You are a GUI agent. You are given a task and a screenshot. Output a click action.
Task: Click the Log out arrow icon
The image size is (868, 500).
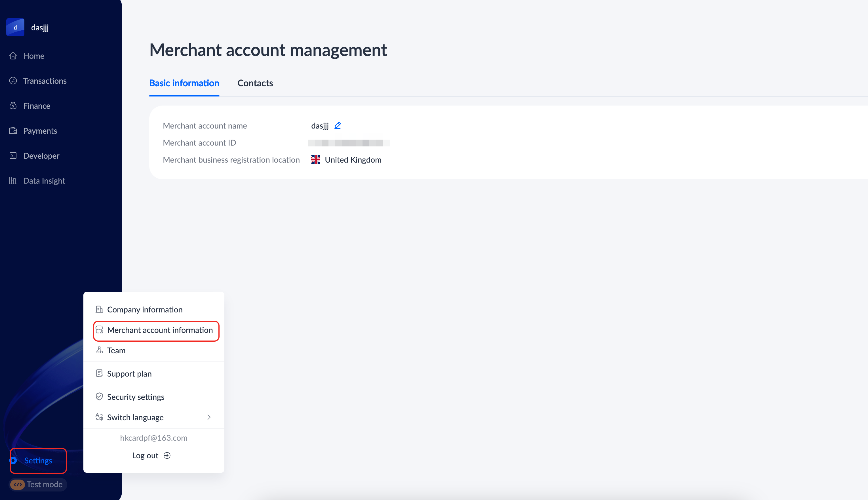click(167, 455)
